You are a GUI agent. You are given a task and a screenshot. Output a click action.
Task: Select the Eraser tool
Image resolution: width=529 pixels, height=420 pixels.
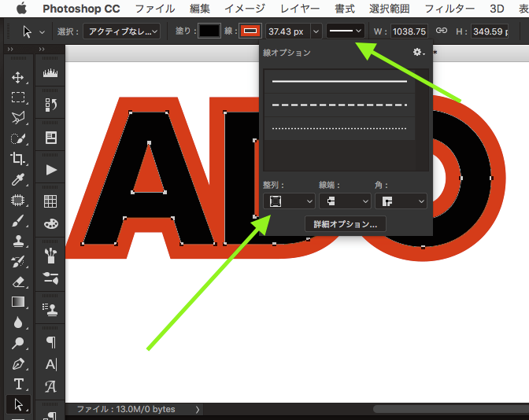(x=18, y=282)
